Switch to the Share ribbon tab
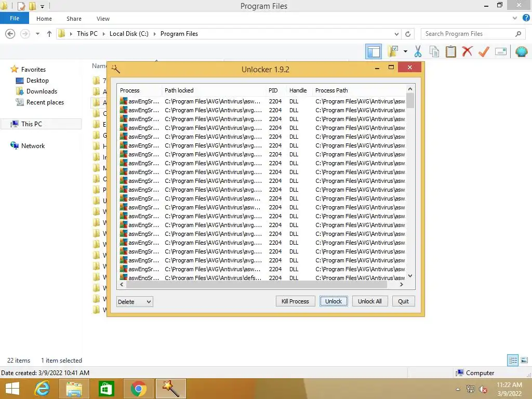The height and width of the screenshot is (399, 532). 74,19
